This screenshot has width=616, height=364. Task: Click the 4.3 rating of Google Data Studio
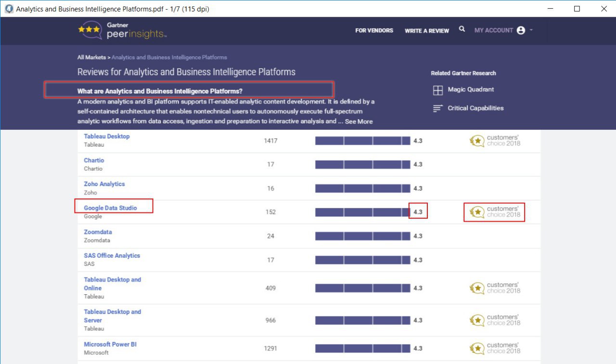coord(418,212)
